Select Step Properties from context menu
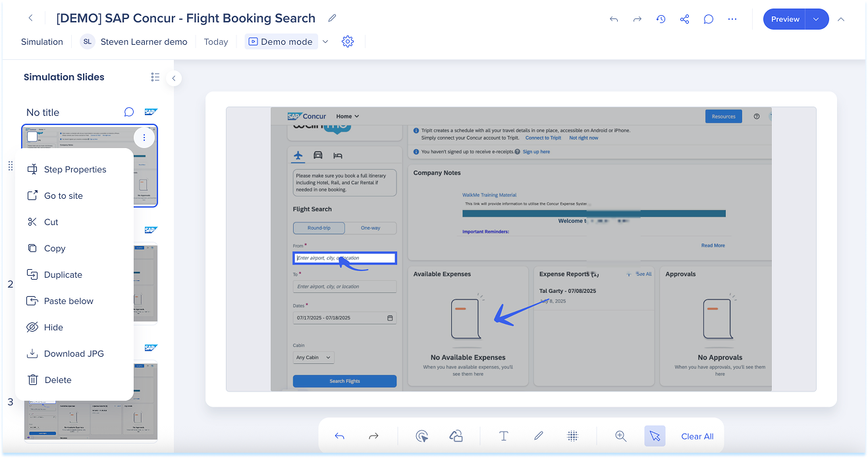Screen dimensions: 868x458 [74, 169]
